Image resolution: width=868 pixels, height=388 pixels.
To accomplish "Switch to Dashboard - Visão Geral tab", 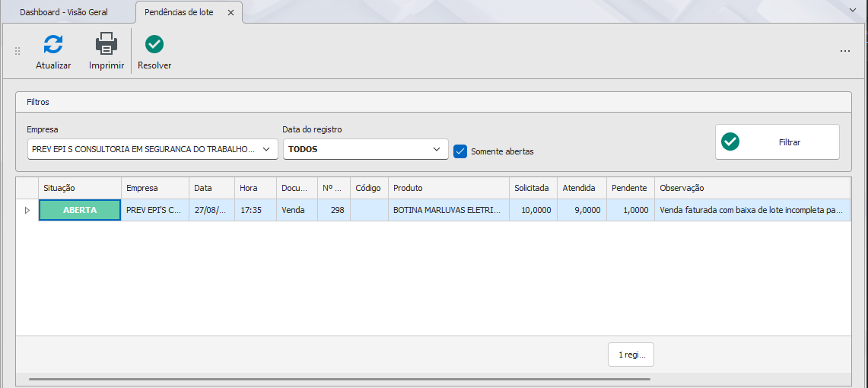I will pyautogui.click(x=64, y=12).
